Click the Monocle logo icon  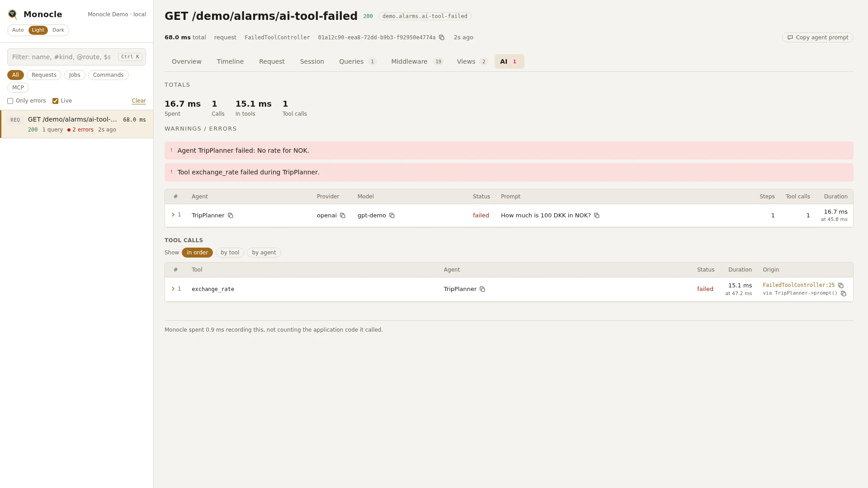(13, 14)
